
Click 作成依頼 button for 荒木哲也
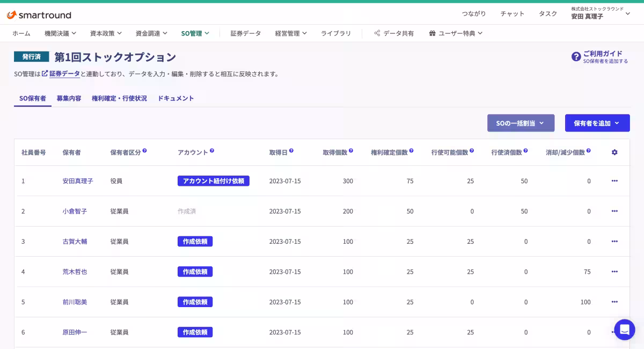(x=195, y=272)
